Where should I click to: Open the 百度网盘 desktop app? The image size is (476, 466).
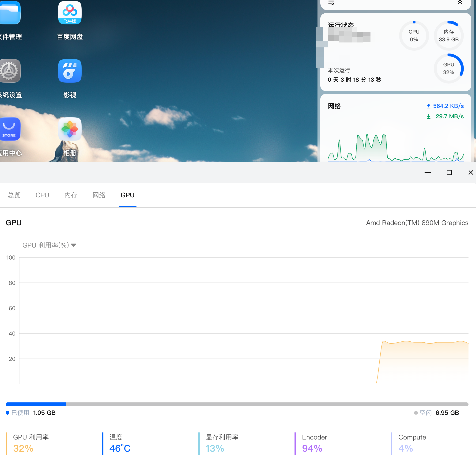click(70, 13)
